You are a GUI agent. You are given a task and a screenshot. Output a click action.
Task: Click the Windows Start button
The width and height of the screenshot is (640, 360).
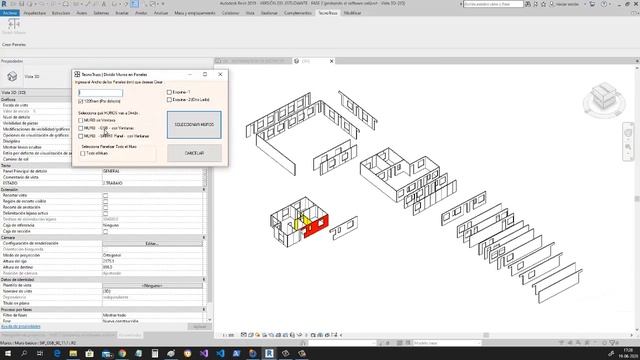click(x=8, y=353)
